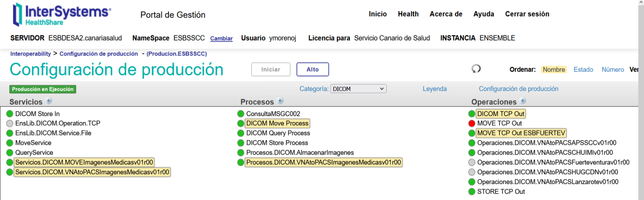This screenshot has height=200, width=644.
Task: Click gray status dot of EnsLib.DICOM.Operation.TCP
Action: [x=10, y=123]
